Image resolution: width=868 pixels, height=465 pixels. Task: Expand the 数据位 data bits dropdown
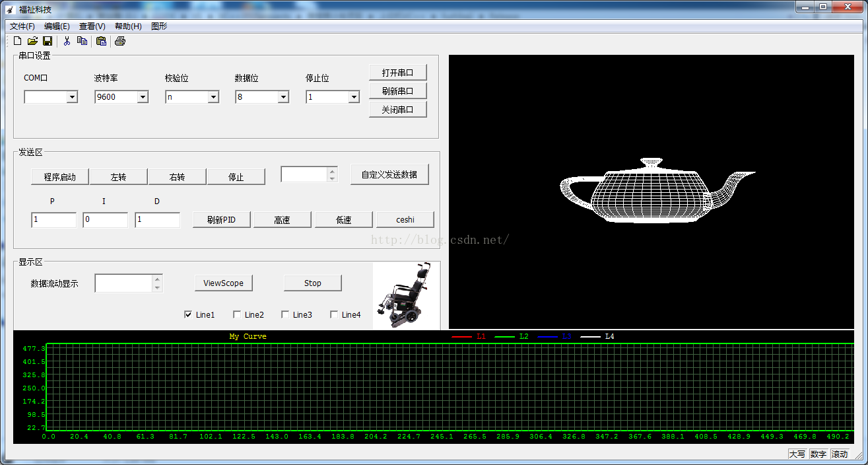click(x=283, y=97)
